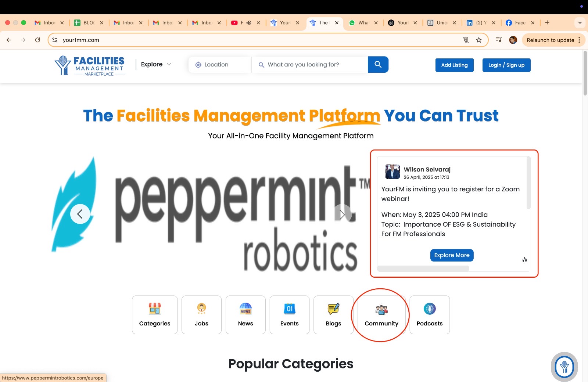Image resolution: width=588 pixels, height=382 pixels.
Task: Open the Blogs icon tile
Action: click(333, 315)
